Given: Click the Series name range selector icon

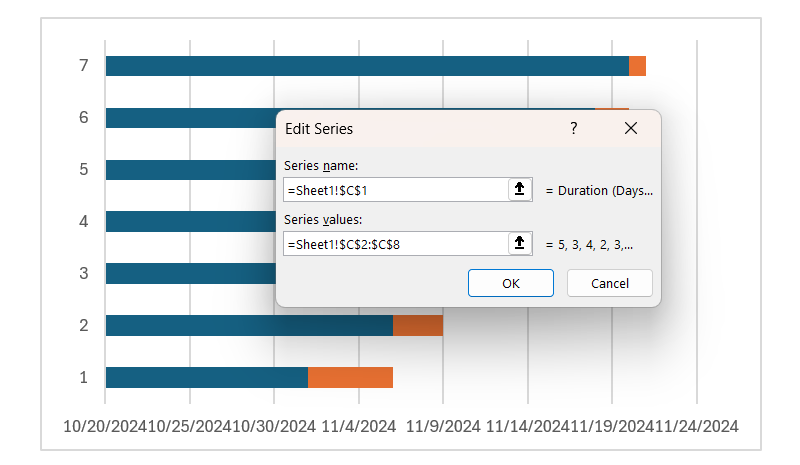Looking at the screenshot, I should [x=519, y=190].
